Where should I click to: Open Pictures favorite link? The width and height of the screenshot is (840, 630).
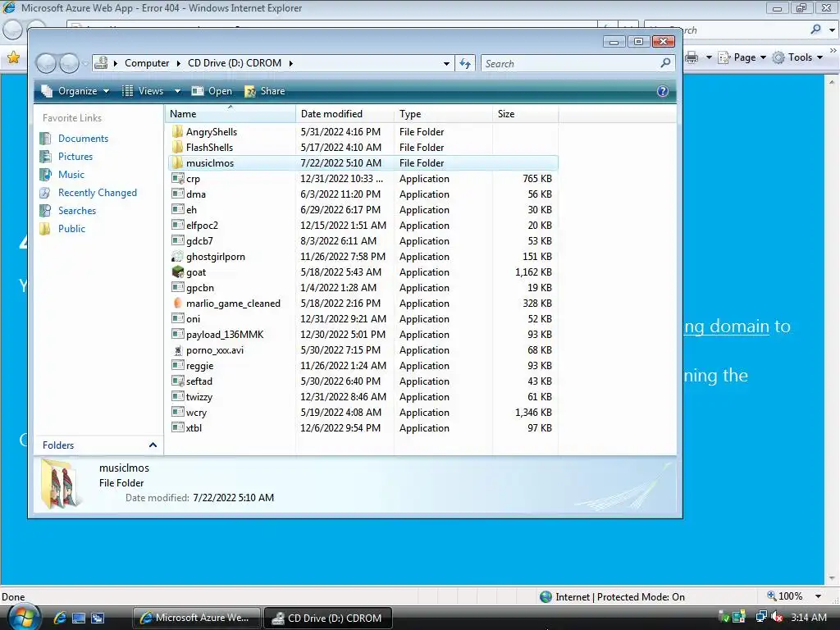75,157
